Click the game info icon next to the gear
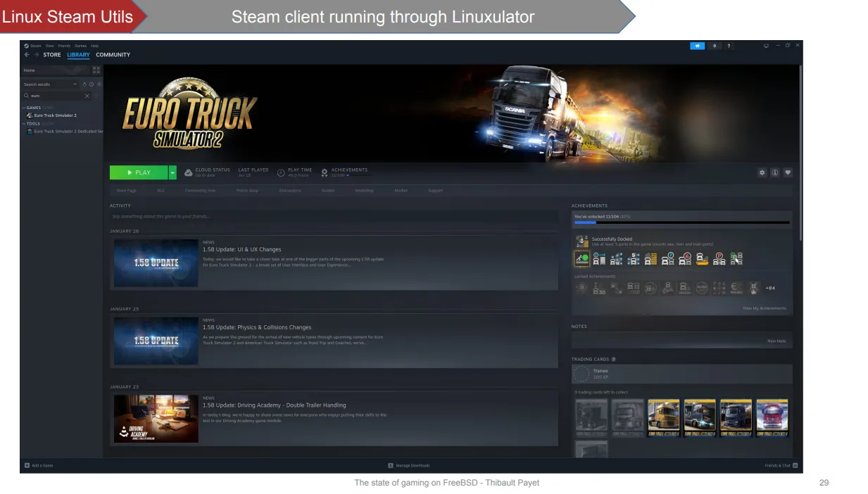This screenshot has height=494, width=868. point(774,172)
